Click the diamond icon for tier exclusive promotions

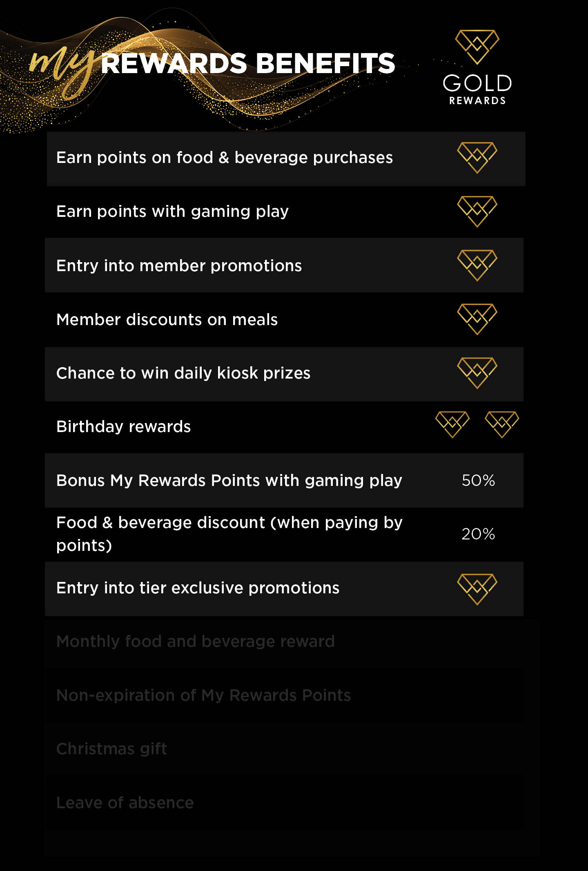coord(477,589)
